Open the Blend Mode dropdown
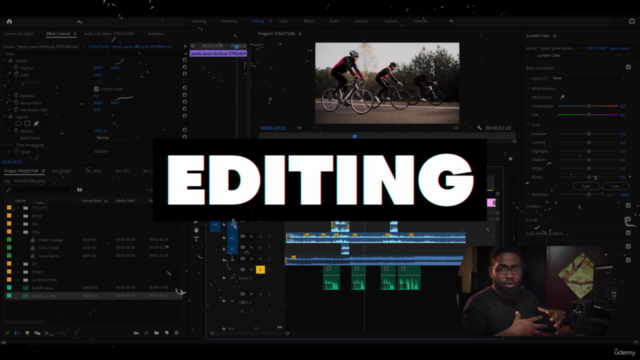Viewport: 640px width, 360px height. click(117, 138)
